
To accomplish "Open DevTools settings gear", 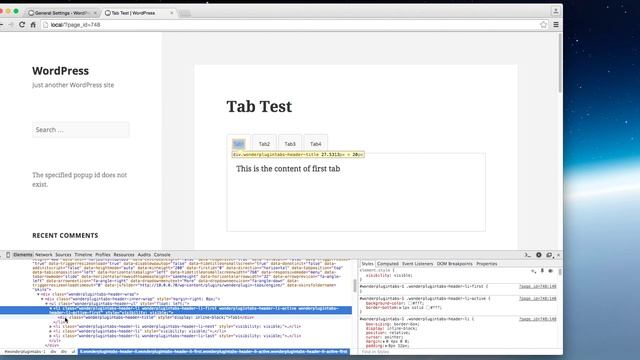I will point(539,255).
